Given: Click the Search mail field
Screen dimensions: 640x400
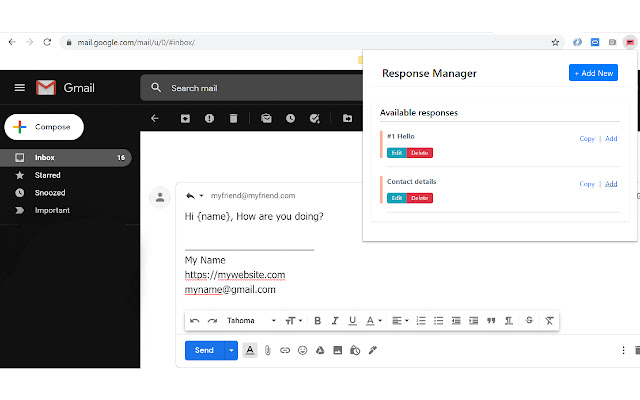Looking at the screenshot, I should (250, 88).
